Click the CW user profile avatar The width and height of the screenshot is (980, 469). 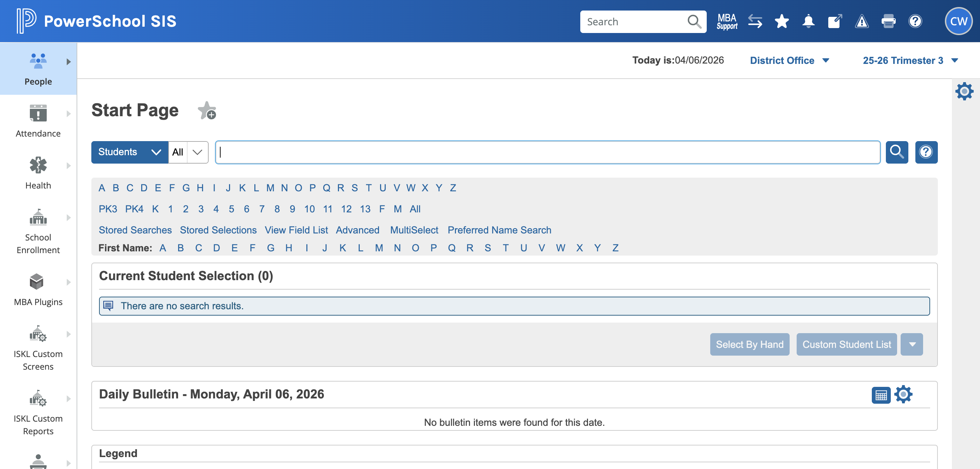pos(958,21)
